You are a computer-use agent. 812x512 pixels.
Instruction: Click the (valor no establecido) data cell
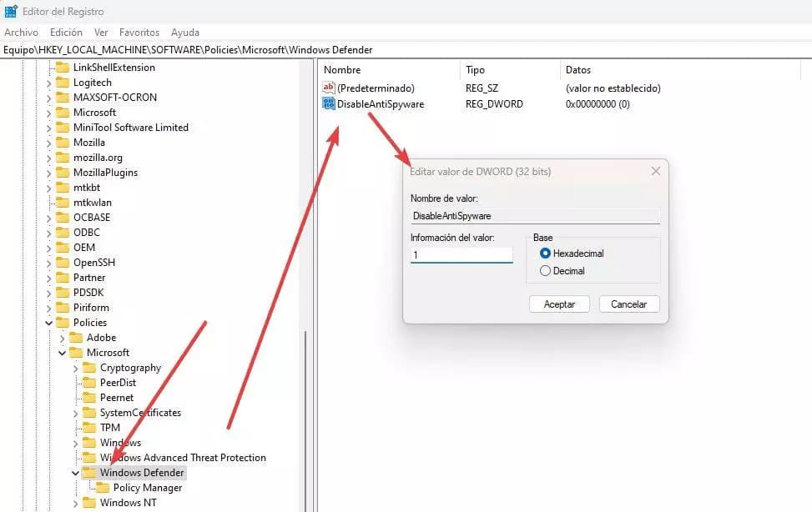point(613,88)
